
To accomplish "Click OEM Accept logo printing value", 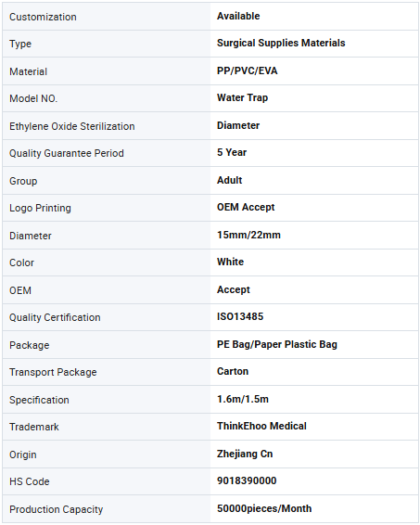I will (246, 207).
